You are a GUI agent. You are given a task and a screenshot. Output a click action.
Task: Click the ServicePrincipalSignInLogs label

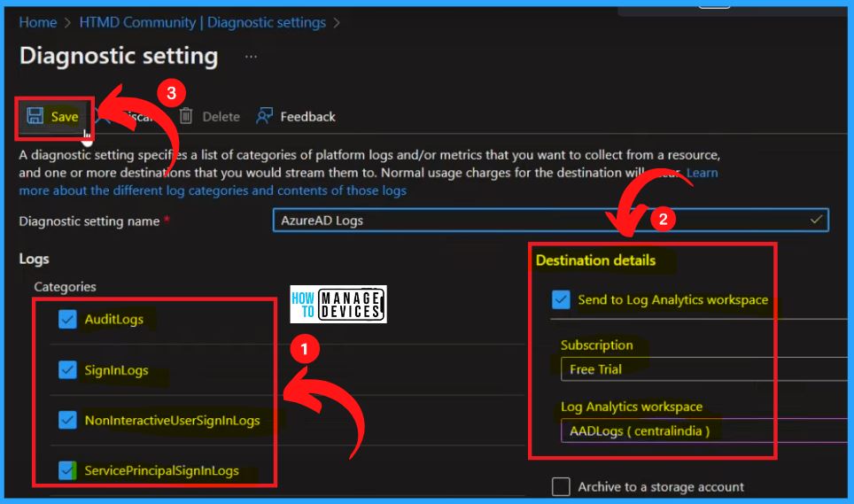coord(162,470)
